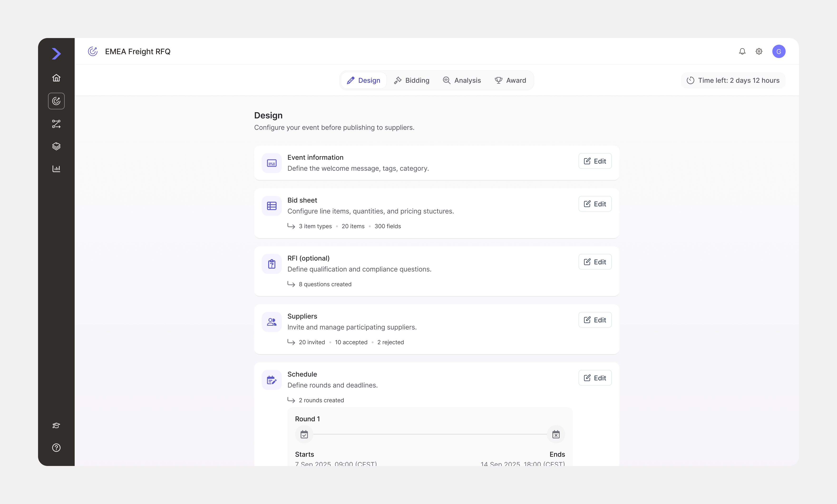Open the notifications bell
This screenshot has height=504, width=837.
742,51
